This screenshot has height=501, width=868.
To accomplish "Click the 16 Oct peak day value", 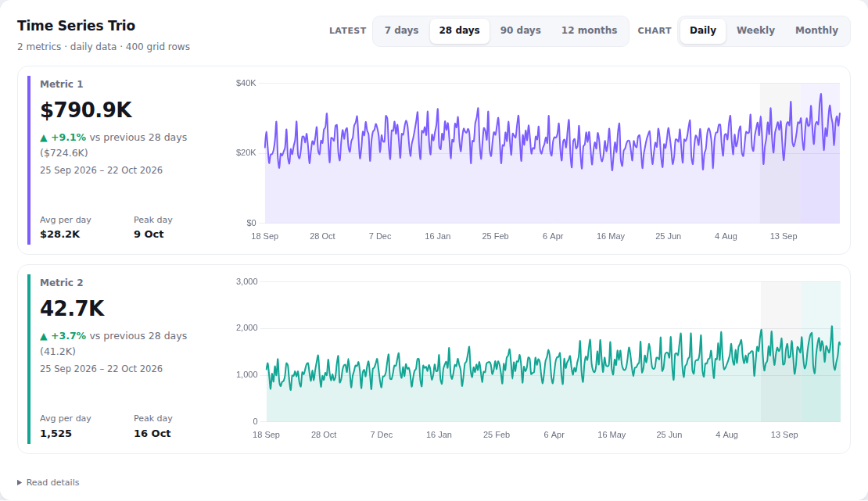I will 152,434.
